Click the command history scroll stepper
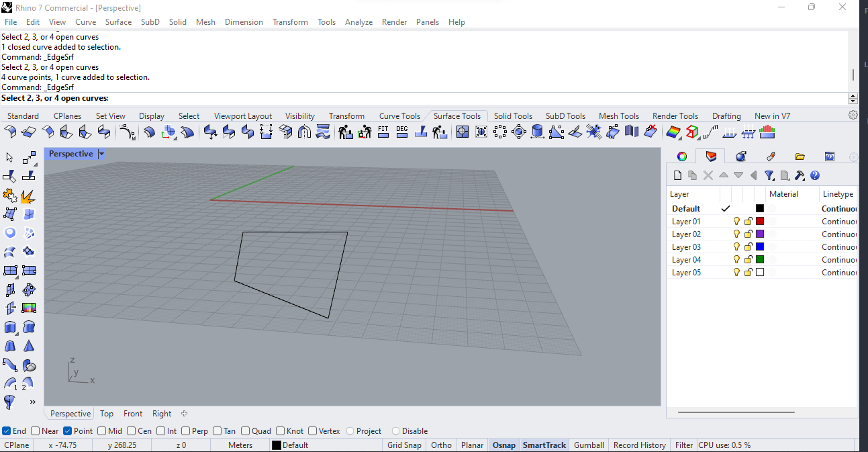Viewport: 868px width, 452px height. tap(853, 98)
